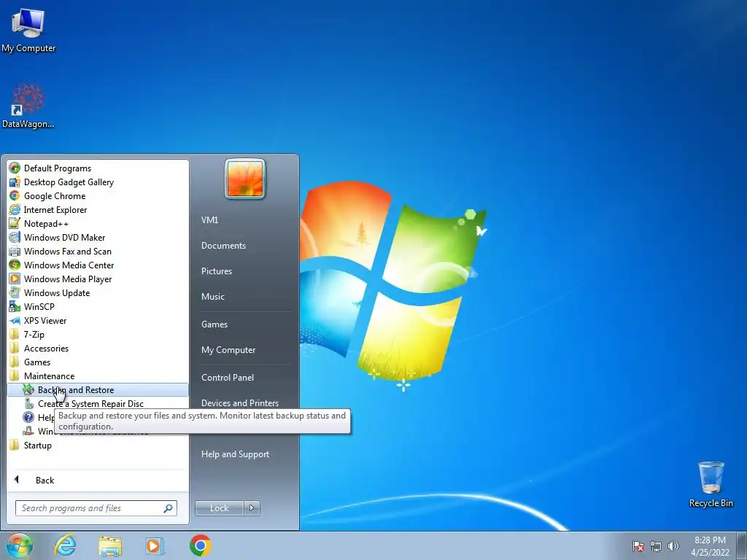Open My Computer from the Start menu
The height and width of the screenshot is (560, 747).
tap(228, 350)
